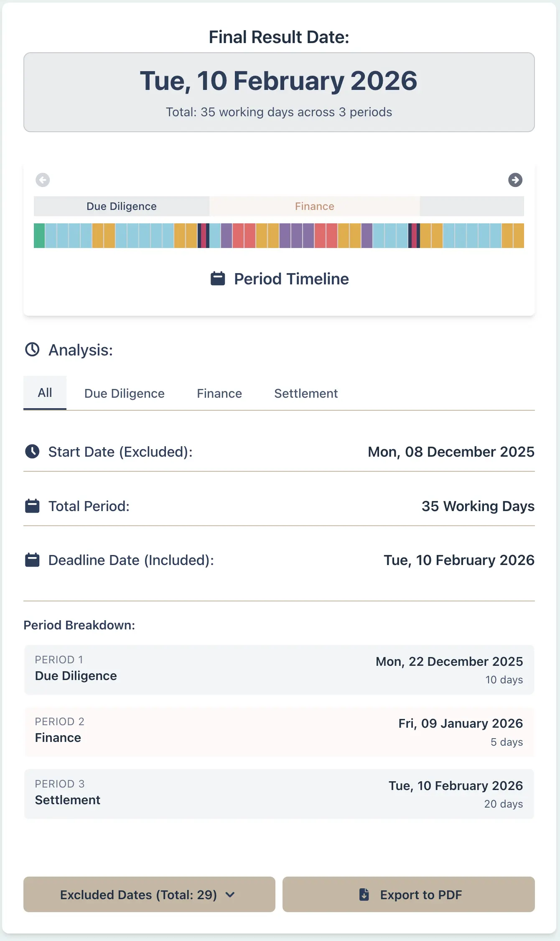Click the Period 3 Settlement breakdown card
Screen dimensions: 560x941
coord(279,793)
